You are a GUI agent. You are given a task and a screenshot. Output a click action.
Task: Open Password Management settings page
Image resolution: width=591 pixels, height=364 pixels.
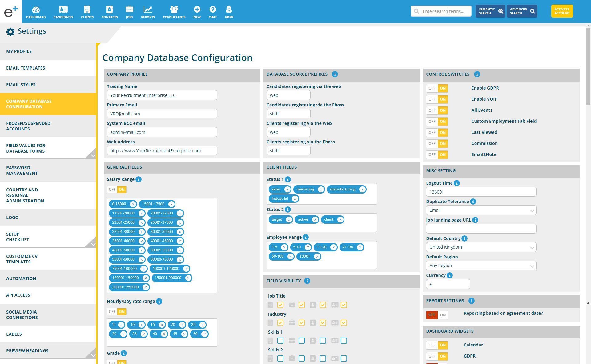click(x=22, y=170)
